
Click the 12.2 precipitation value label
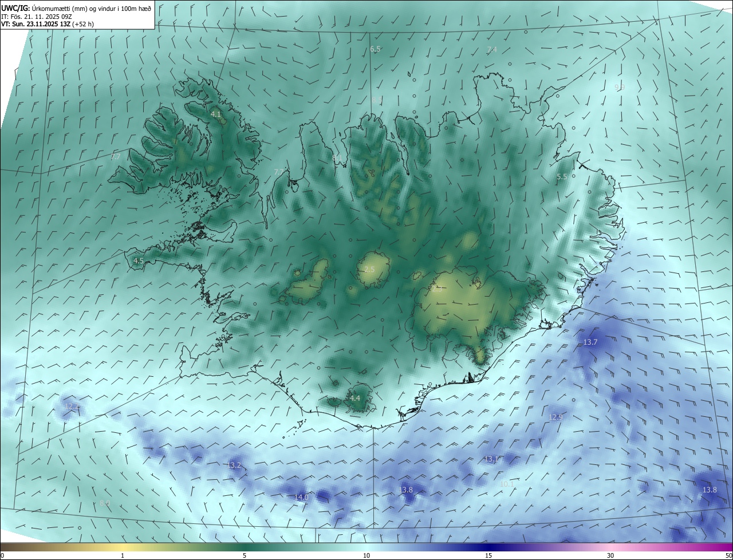[x=73, y=407]
